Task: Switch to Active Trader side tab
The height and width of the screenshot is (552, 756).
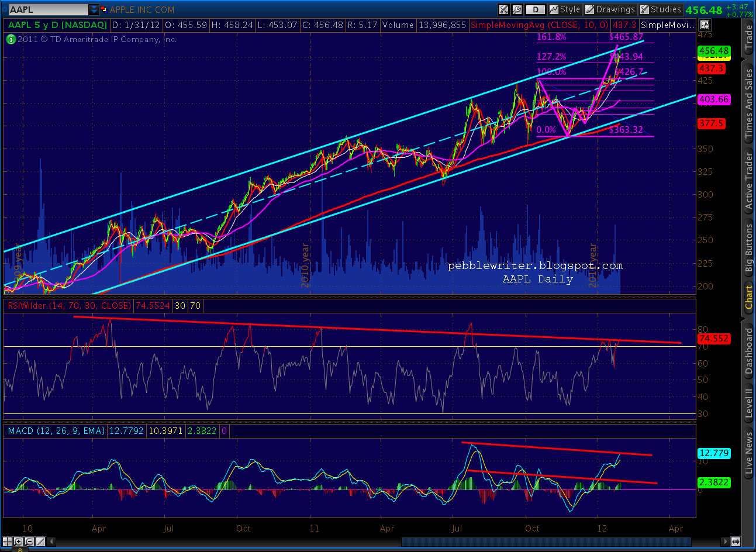Action: [749, 181]
